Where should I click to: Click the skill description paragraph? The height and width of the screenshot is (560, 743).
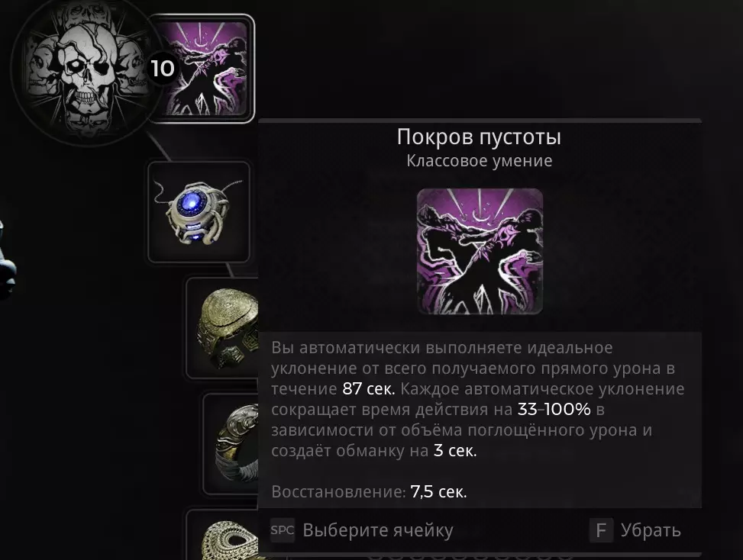[x=478, y=399]
